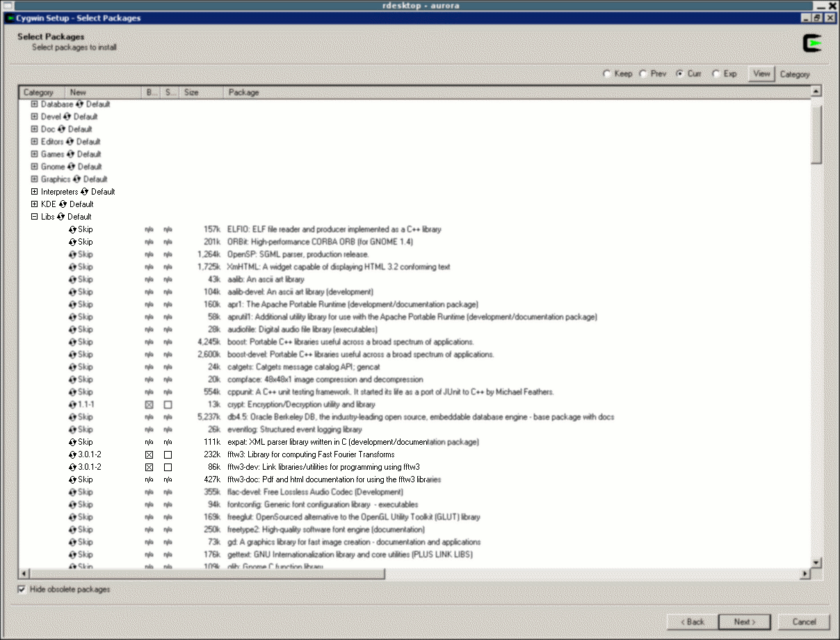This screenshot has width=840, height=640.
Task: Uncheck Hide obsolete packages checkbox
Action: pyautogui.click(x=22, y=589)
